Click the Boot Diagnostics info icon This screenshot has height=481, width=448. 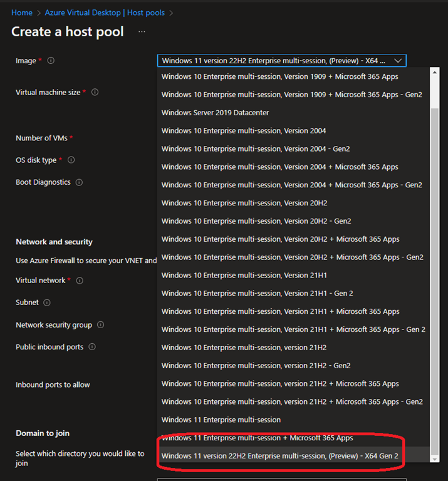(x=79, y=182)
